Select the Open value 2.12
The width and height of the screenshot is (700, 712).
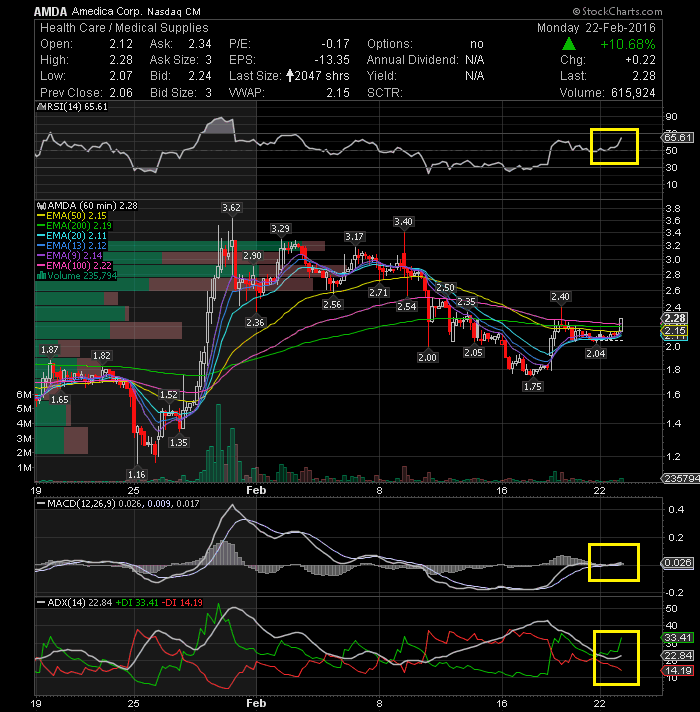click(121, 44)
